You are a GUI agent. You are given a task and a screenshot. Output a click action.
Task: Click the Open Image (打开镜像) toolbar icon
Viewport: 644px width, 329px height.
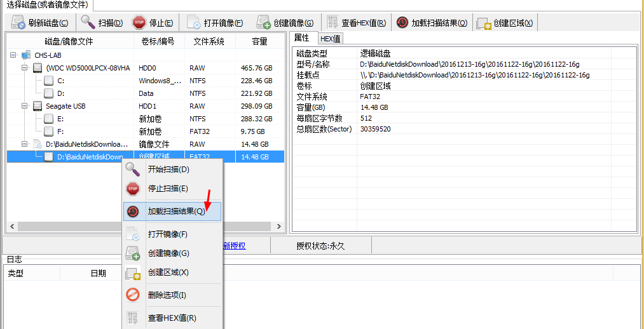point(193,23)
